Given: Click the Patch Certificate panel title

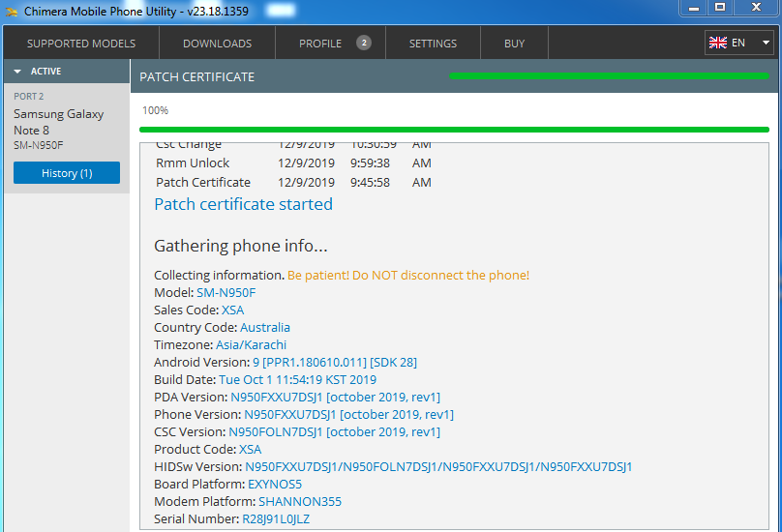Looking at the screenshot, I should point(197,76).
